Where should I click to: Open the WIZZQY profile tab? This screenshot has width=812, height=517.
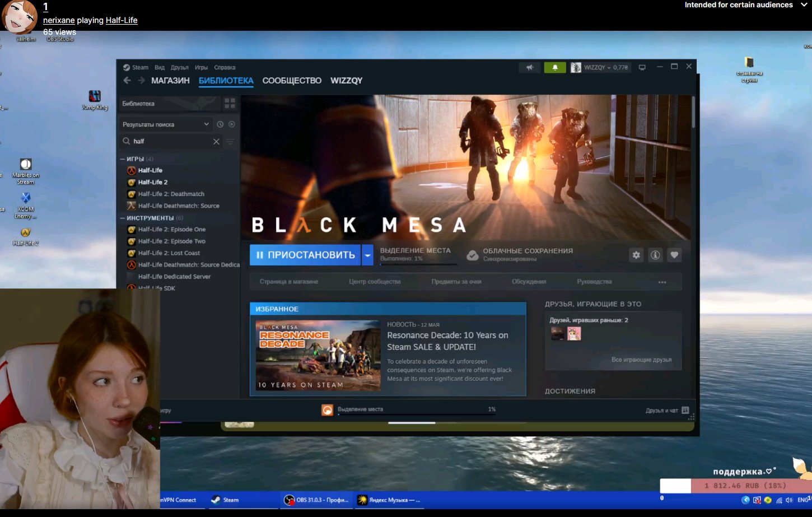(x=346, y=81)
